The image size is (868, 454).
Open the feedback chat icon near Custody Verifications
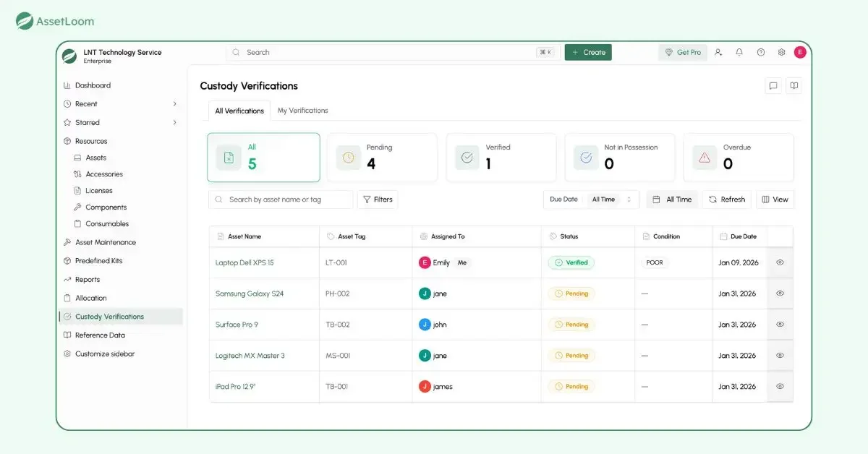773,85
